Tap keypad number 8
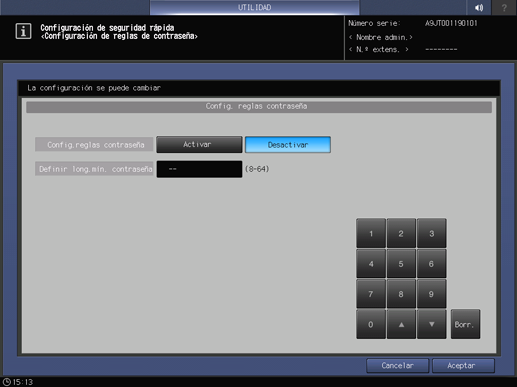 401,294
